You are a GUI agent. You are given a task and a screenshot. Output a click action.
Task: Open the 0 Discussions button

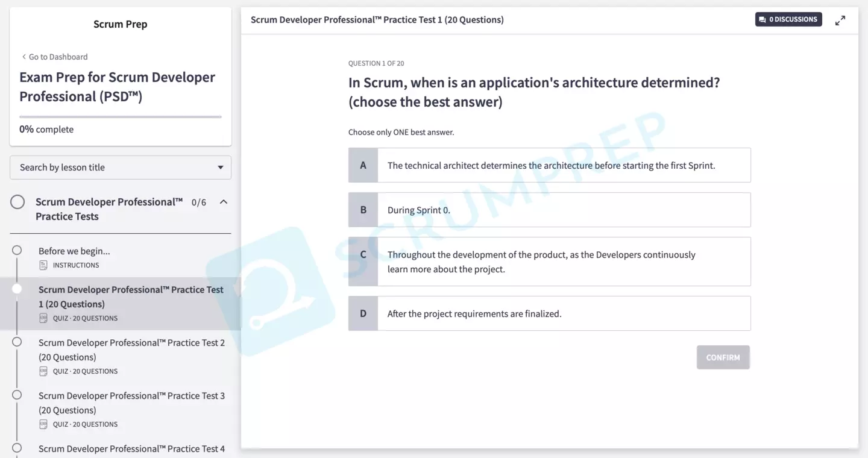[x=788, y=19]
